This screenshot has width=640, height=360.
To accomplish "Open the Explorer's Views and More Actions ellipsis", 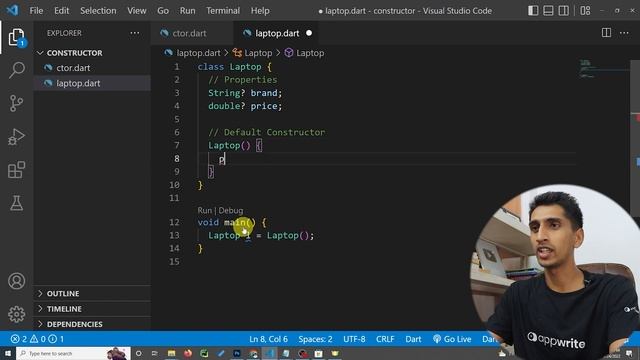I will tap(134, 33).
